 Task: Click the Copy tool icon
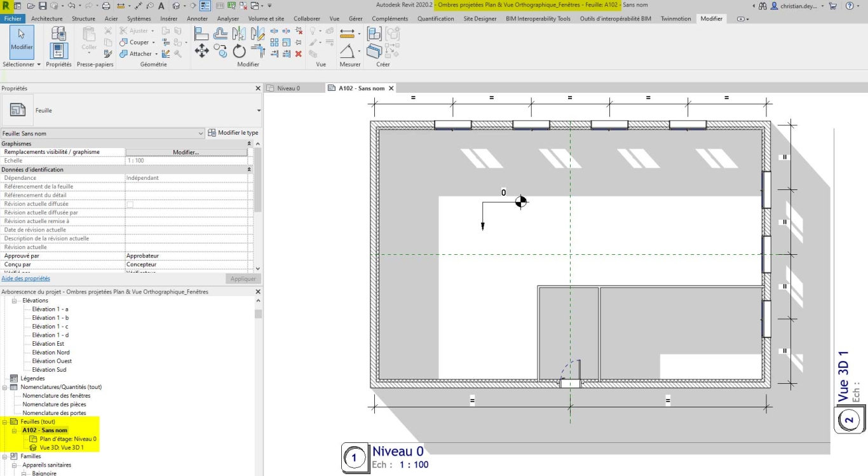[220, 51]
